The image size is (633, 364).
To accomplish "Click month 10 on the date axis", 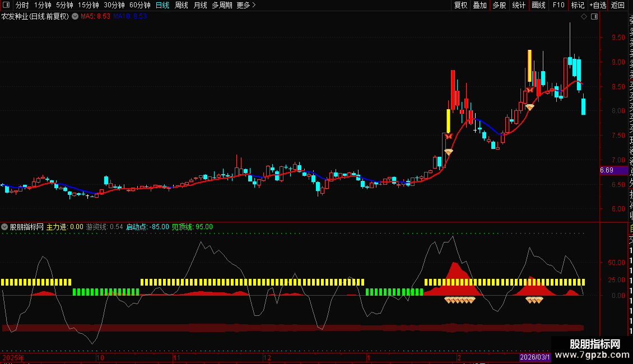I will click(x=100, y=357).
